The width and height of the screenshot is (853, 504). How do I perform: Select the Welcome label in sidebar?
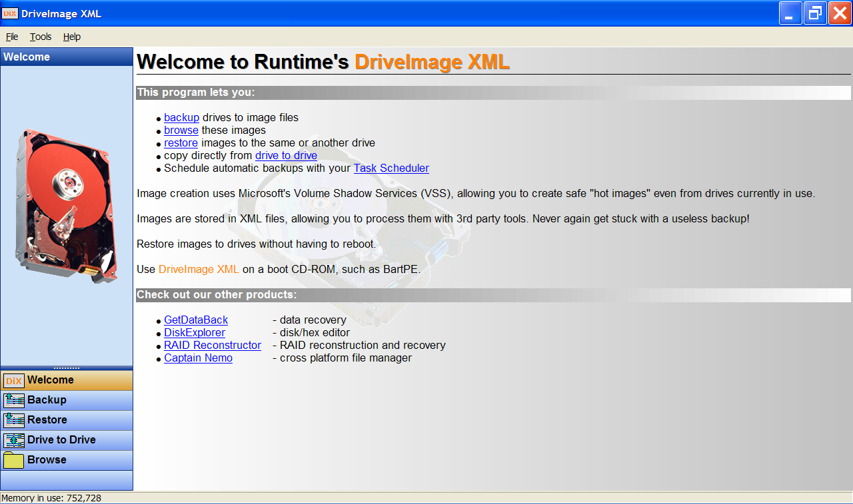click(x=51, y=380)
